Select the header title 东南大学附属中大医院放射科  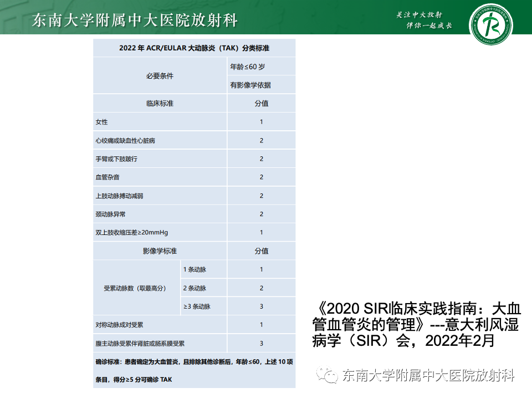coord(134,20)
